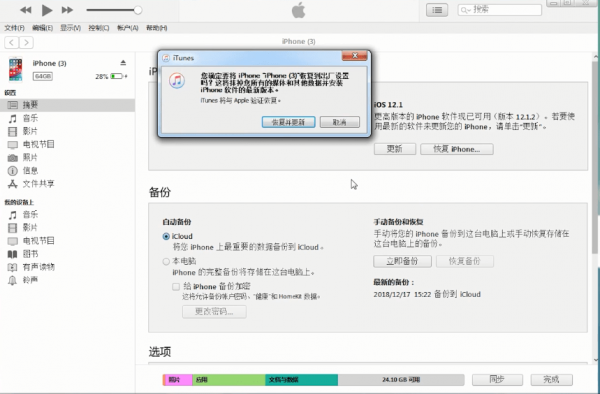Click the 应用 segment of storage bar
This screenshot has height=394, width=600.
(x=229, y=380)
